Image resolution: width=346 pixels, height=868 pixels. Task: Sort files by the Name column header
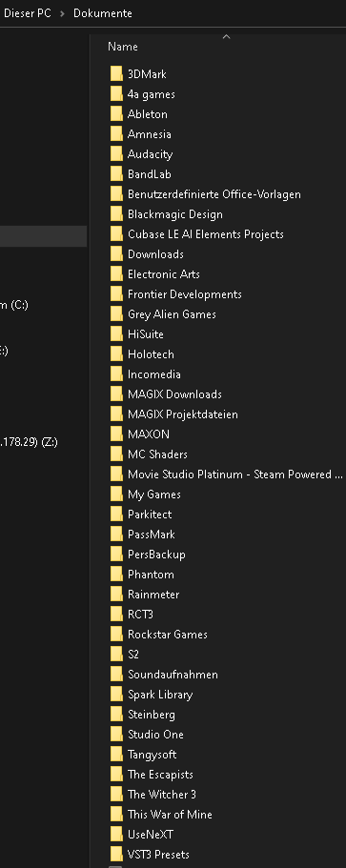123,47
